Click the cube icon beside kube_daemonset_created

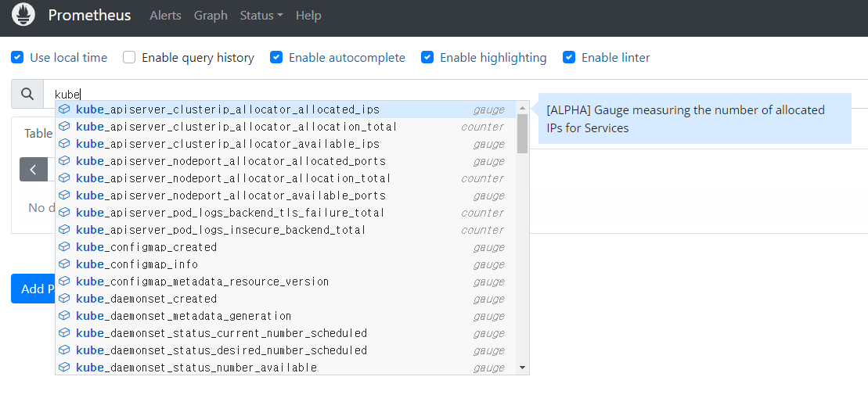tap(64, 299)
